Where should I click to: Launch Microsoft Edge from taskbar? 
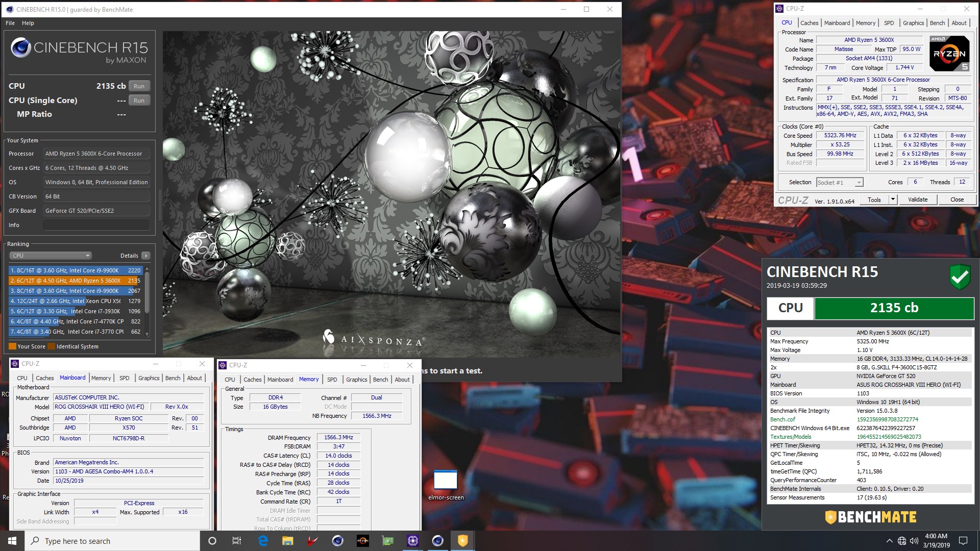263,541
